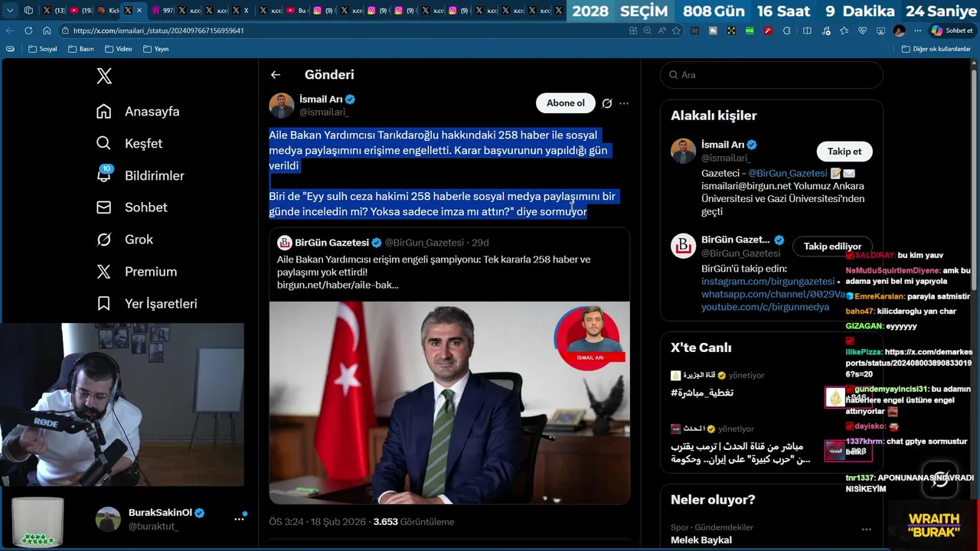The width and height of the screenshot is (980, 551).
Task: Open Diğer sık kullanılanlar folder
Action: tap(936, 49)
